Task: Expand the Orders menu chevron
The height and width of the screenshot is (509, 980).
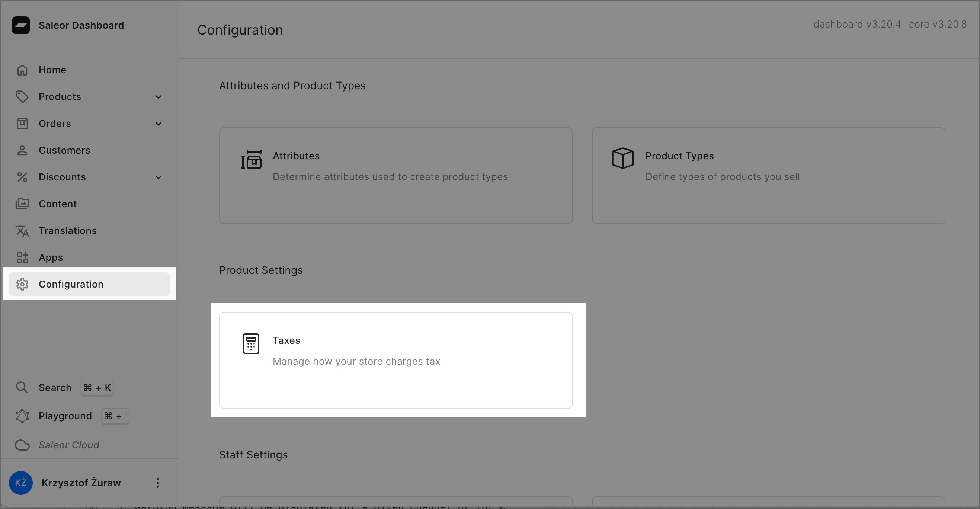Action: pos(158,124)
